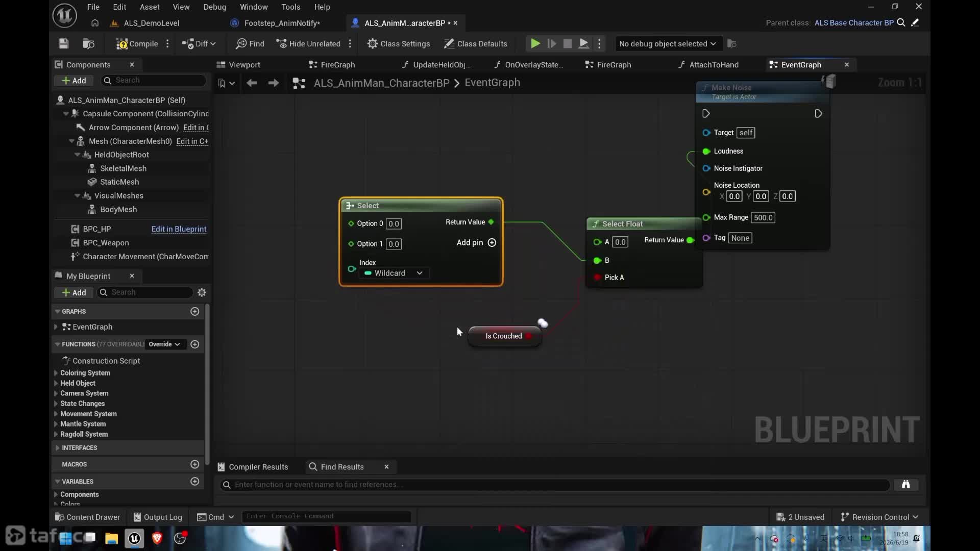Search references with the binoculars button
The height and width of the screenshot is (551, 980).
tap(905, 485)
